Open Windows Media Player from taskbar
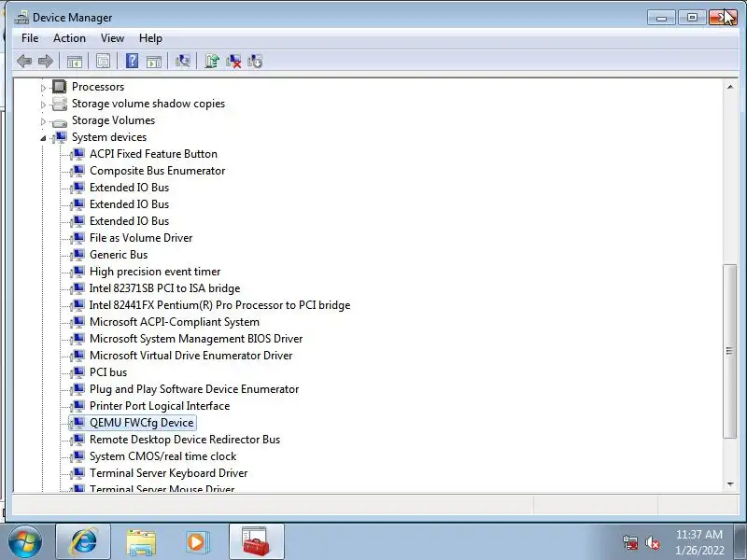The image size is (747, 560). click(x=197, y=542)
